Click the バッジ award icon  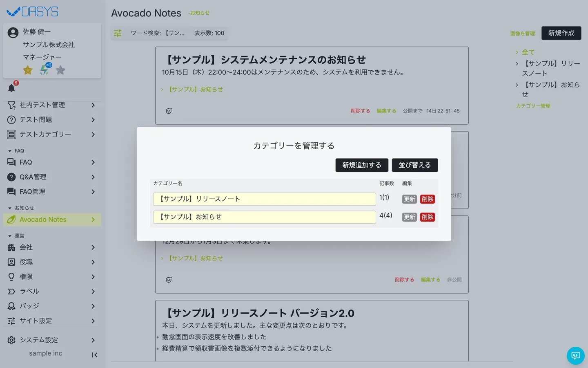(x=11, y=306)
